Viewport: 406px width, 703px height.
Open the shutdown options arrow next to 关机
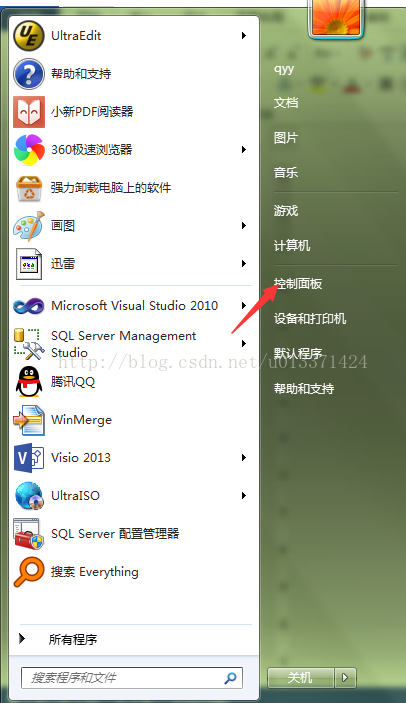coord(345,677)
